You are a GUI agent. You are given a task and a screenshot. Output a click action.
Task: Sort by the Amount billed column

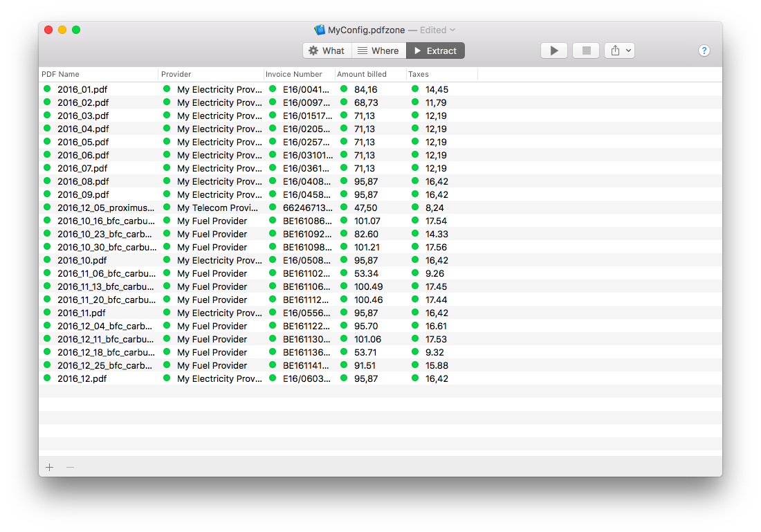(369, 74)
